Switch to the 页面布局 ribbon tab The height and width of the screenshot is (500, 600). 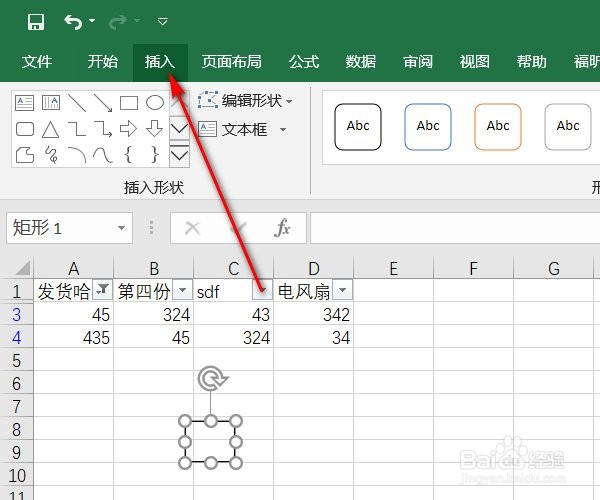click(232, 62)
